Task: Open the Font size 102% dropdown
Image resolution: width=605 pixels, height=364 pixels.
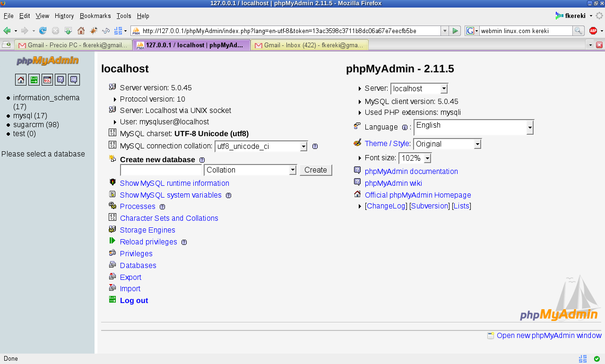Action: 415,158
